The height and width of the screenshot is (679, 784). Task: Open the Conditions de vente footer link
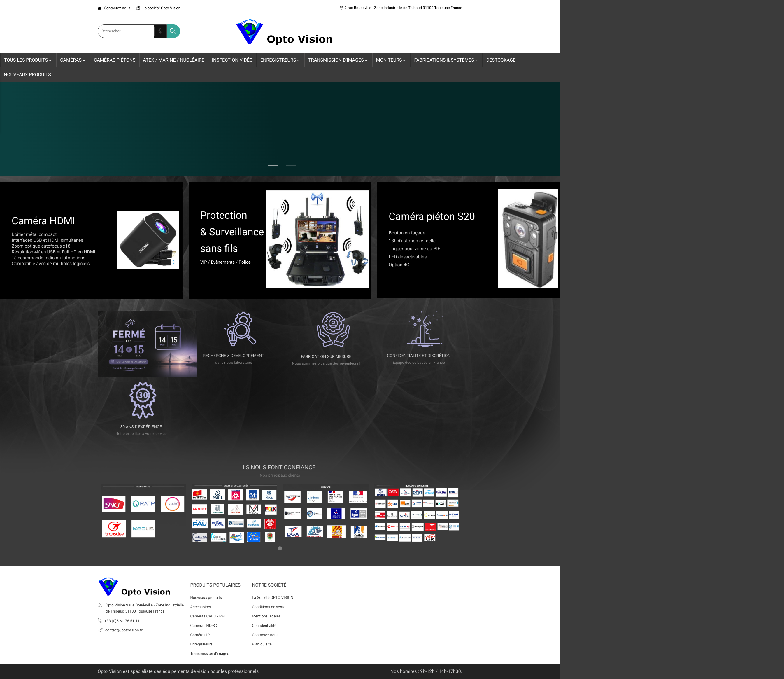(x=269, y=607)
